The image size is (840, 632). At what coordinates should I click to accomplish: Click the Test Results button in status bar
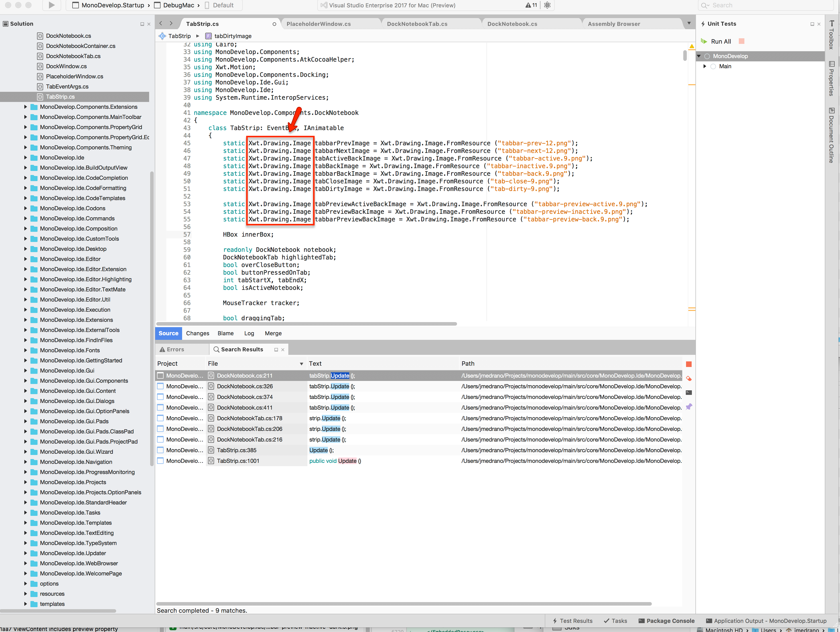pos(572,621)
